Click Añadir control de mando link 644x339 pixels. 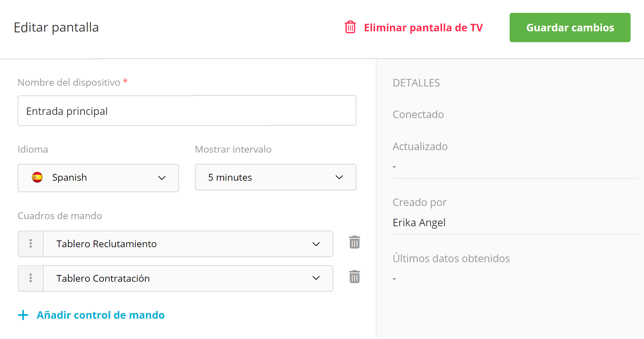click(100, 315)
